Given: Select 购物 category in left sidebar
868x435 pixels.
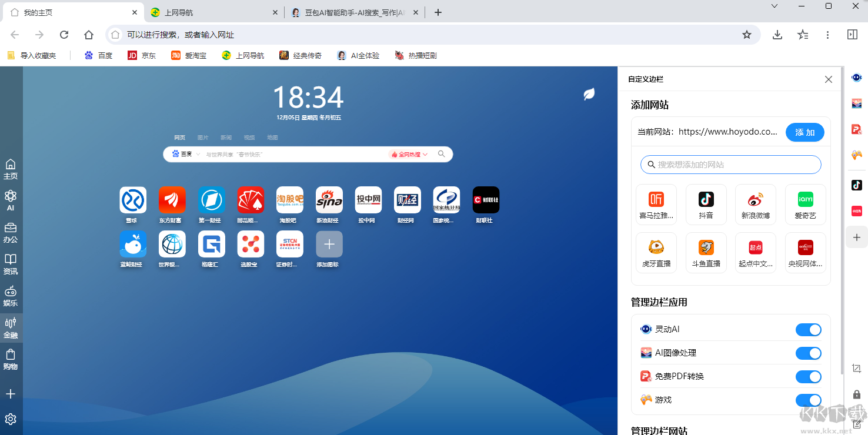Looking at the screenshot, I should 11,359.
